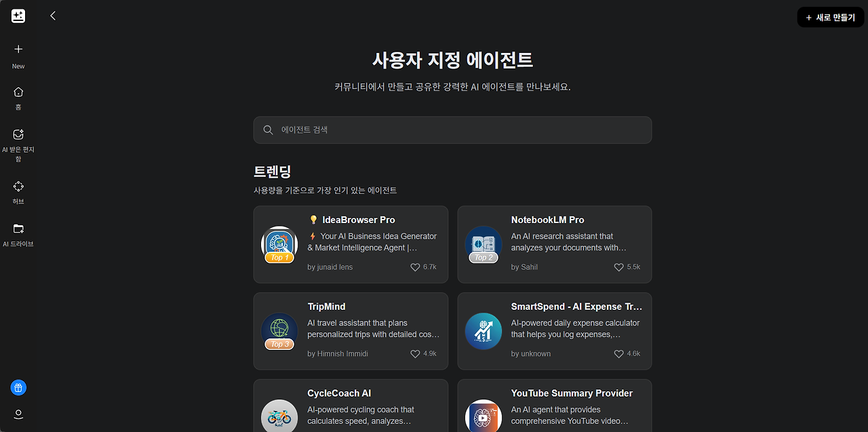Open the SmartSpend - AI Expense title
Image resolution: width=868 pixels, height=432 pixels.
pos(576,307)
